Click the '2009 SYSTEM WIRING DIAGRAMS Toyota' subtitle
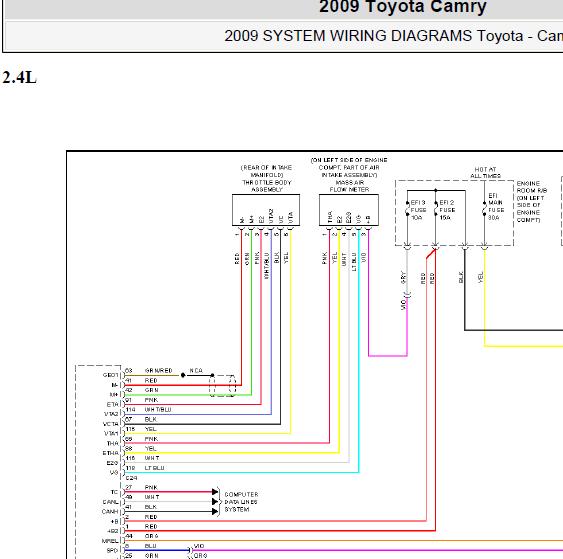The height and width of the screenshot is (559, 563). tap(373, 36)
